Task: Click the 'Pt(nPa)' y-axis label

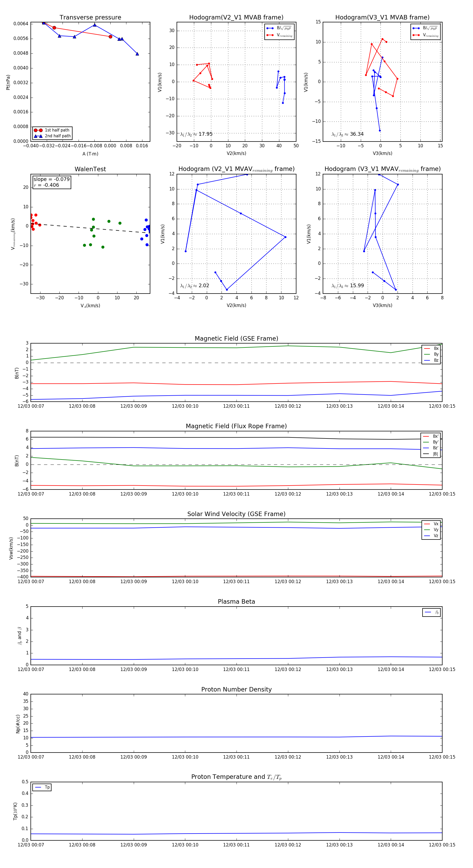Action: point(8,82)
